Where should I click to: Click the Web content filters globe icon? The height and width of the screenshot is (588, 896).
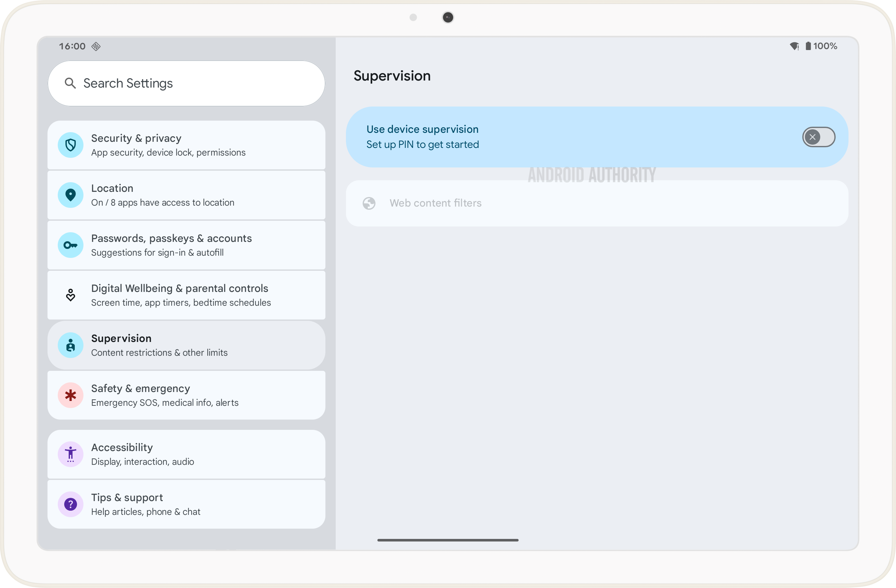click(369, 203)
